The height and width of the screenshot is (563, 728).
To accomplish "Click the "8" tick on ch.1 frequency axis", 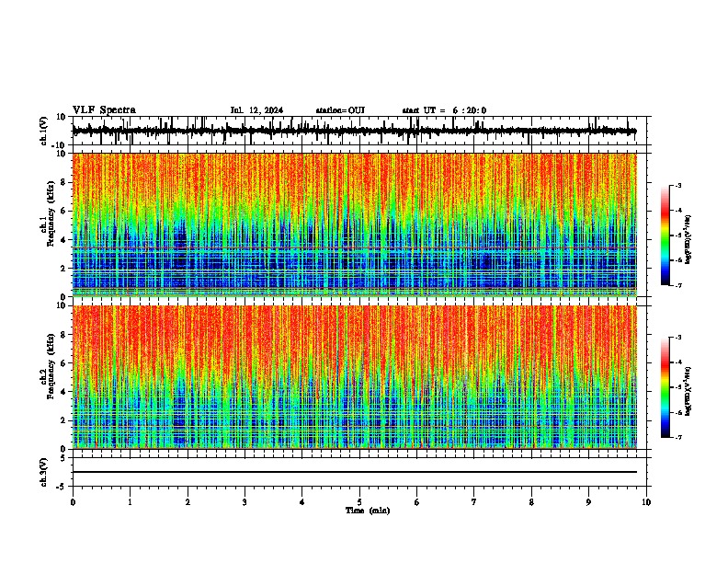I will (64, 182).
